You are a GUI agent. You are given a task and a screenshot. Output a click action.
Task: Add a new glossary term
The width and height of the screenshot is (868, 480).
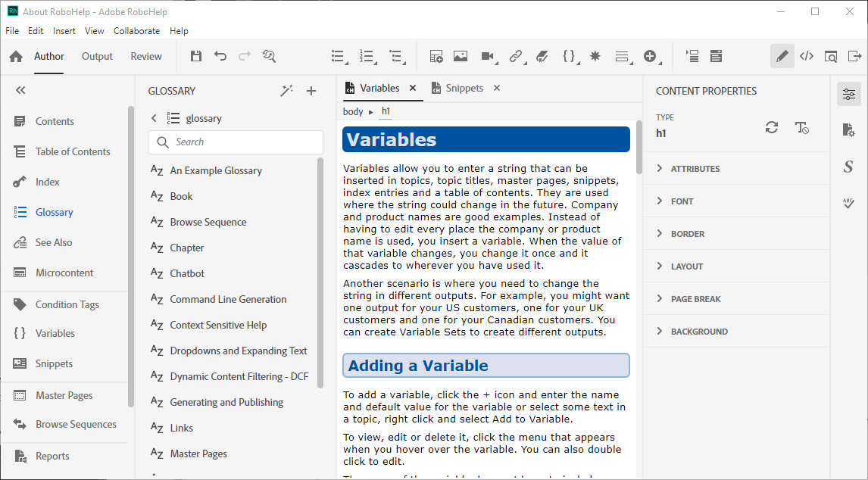(x=311, y=91)
